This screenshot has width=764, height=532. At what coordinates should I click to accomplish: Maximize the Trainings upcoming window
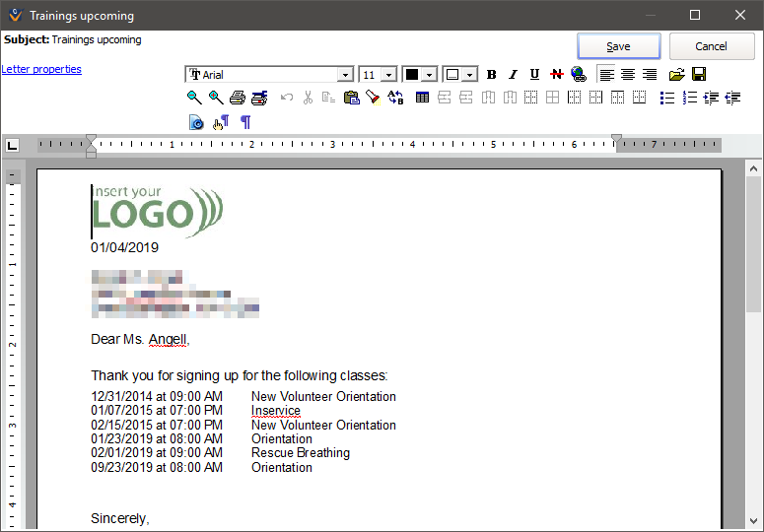[x=695, y=15]
